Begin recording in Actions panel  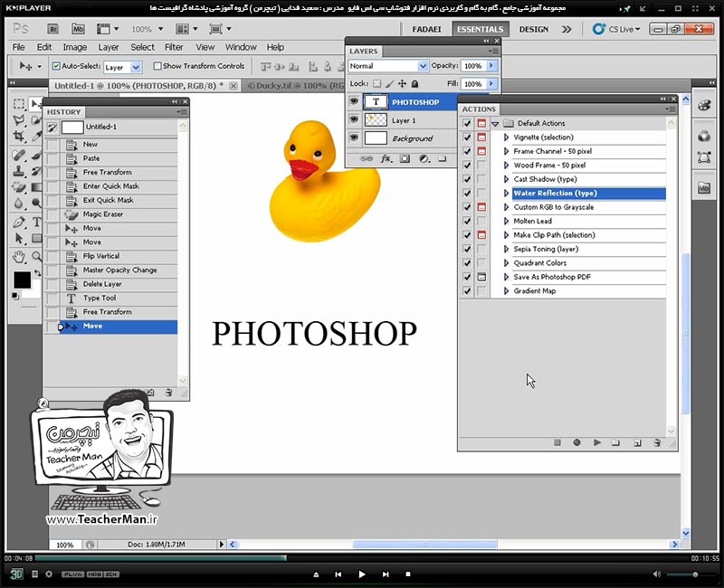[x=576, y=442]
